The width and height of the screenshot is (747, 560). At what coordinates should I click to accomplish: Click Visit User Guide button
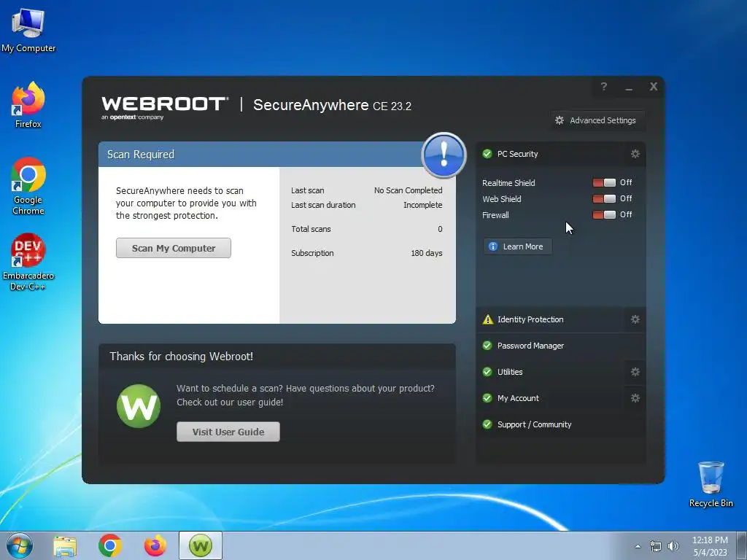[228, 432]
